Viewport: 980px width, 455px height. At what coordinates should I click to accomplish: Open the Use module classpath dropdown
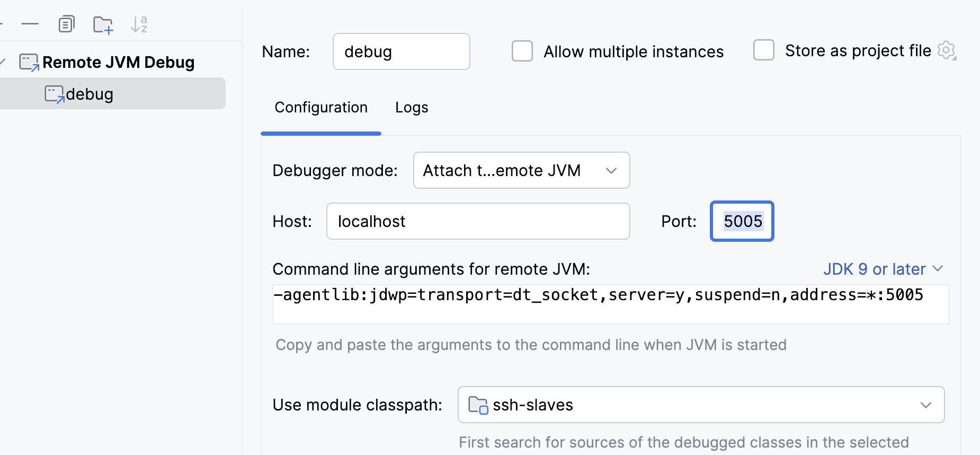tap(701, 405)
